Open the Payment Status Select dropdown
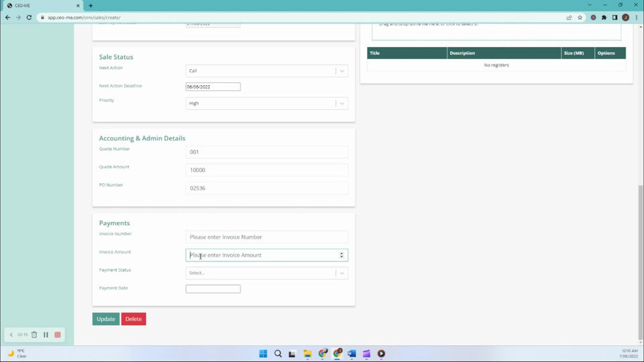Image resolution: width=644 pixels, height=362 pixels. [266, 273]
